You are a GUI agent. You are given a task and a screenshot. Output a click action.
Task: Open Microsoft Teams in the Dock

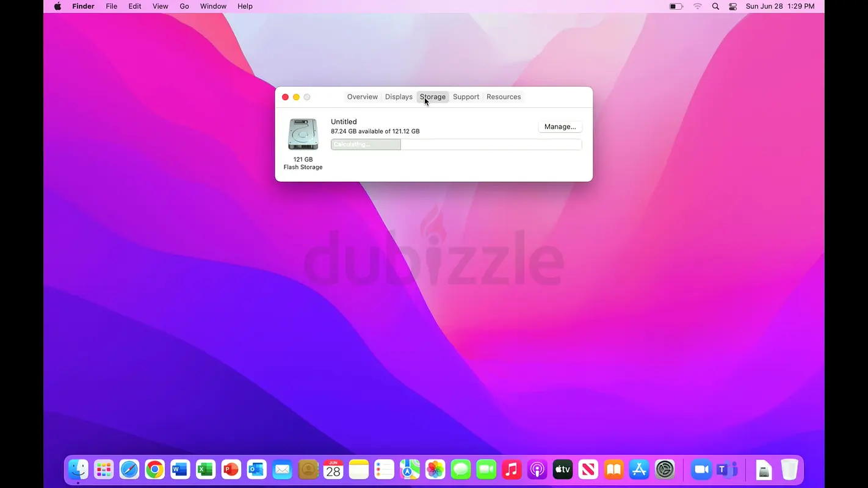pos(727,469)
